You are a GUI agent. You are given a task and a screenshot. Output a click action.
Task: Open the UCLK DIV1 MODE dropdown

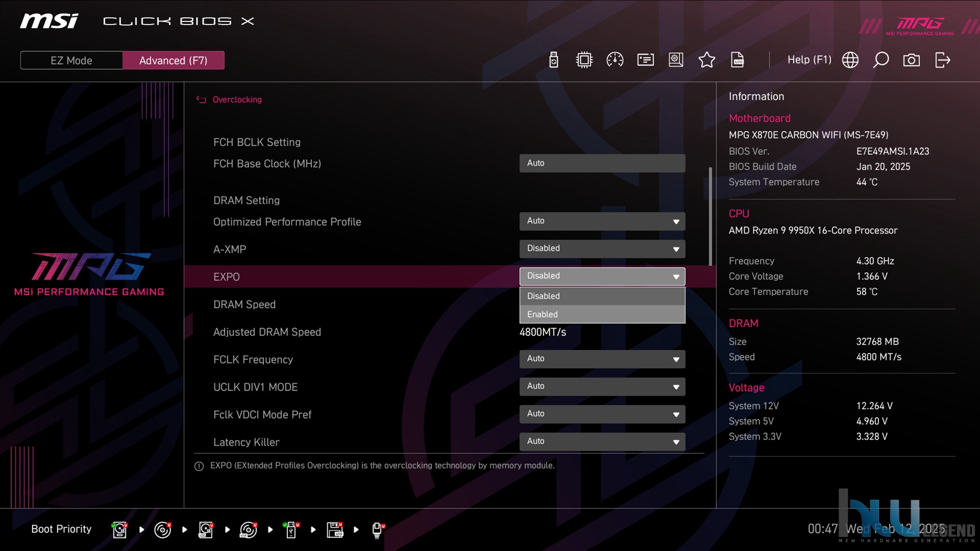click(x=602, y=387)
